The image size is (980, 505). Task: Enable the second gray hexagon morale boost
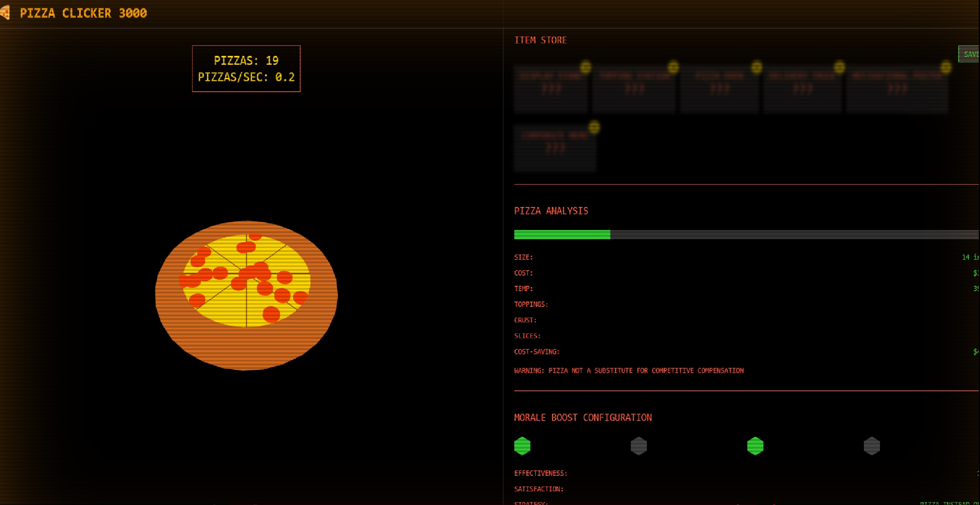point(638,445)
